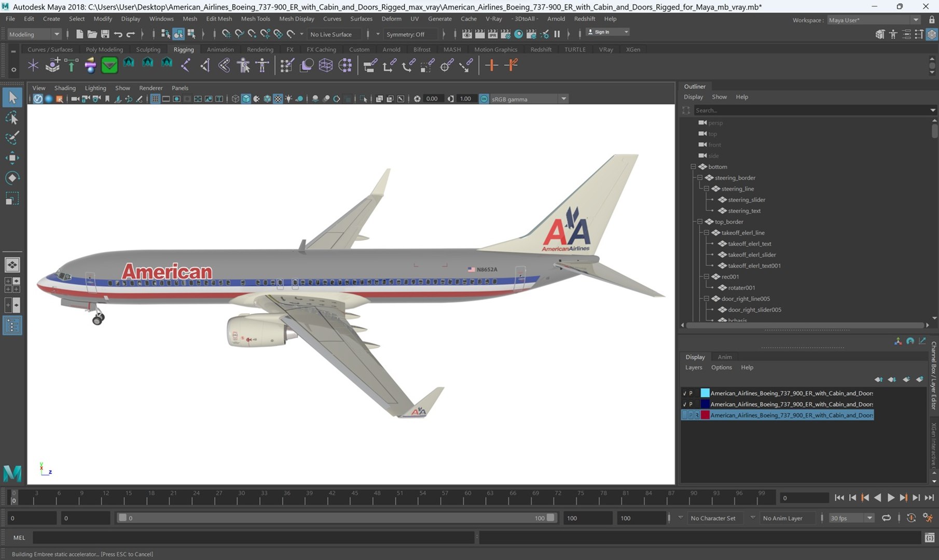Open the Modeling menu set dropdown
Viewport: 939px width, 560px height.
pyautogui.click(x=34, y=34)
